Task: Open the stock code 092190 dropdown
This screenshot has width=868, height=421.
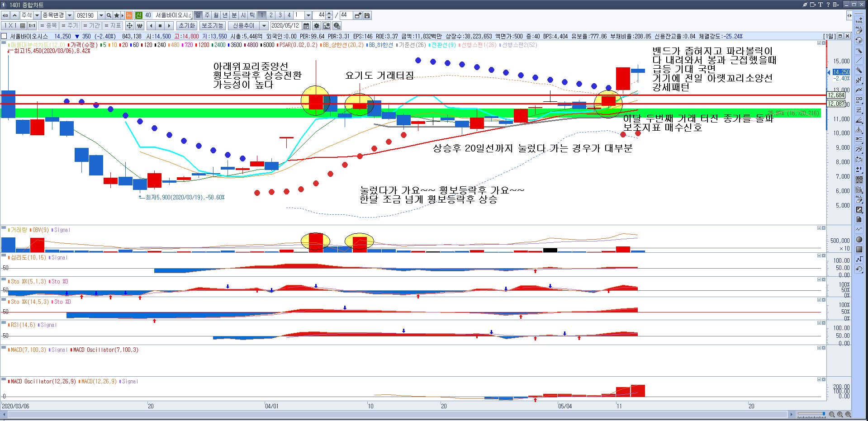Action: (x=101, y=15)
